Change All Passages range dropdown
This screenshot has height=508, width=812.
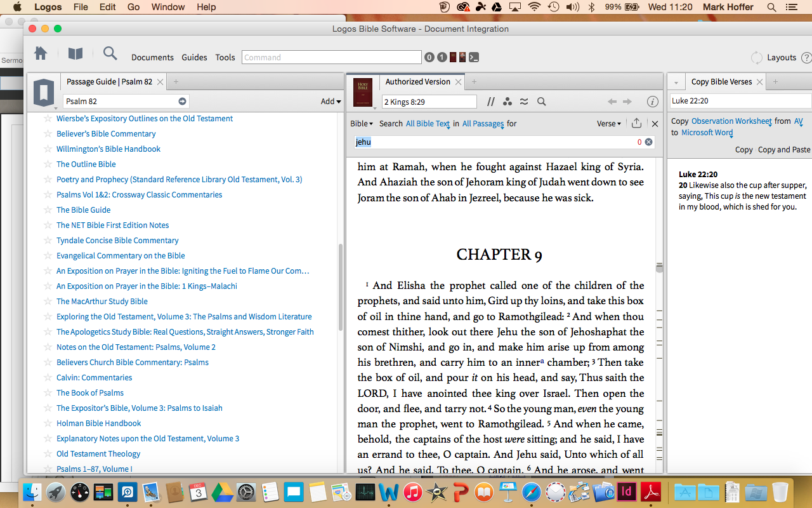pyautogui.click(x=483, y=124)
